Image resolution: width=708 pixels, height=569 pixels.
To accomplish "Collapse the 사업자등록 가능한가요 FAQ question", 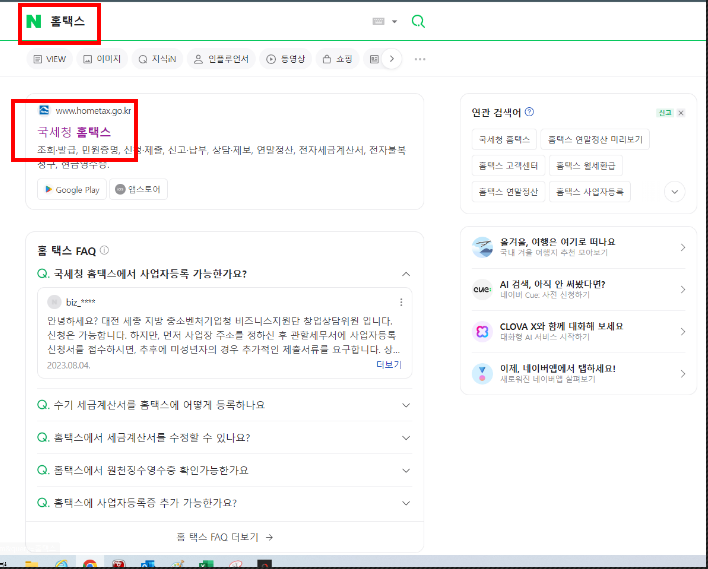I will pos(224,274).
